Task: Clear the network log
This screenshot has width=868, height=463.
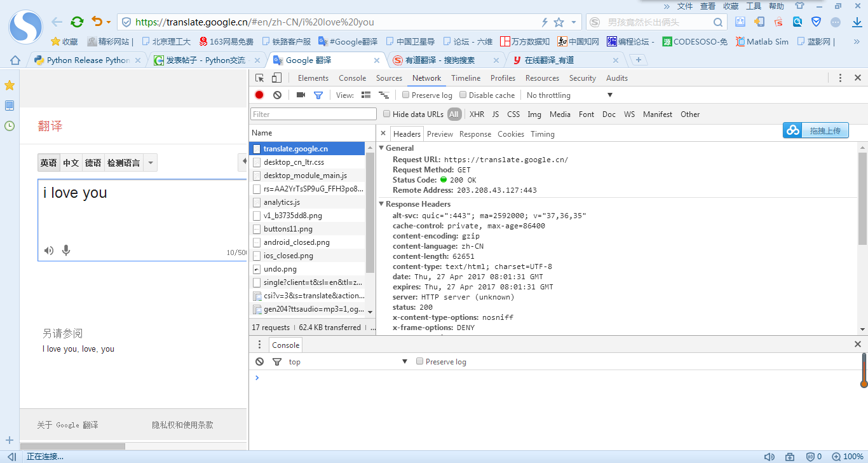Action: tap(277, 95)
